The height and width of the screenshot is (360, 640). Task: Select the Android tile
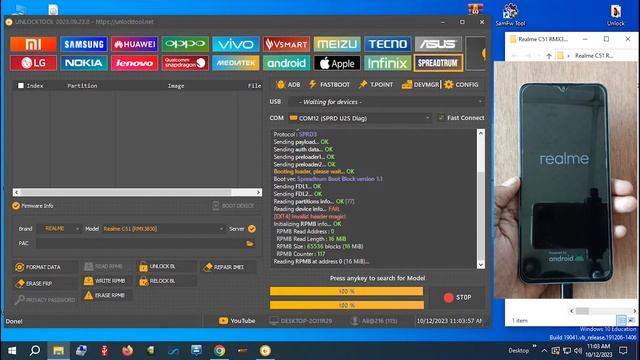[286, 63]
